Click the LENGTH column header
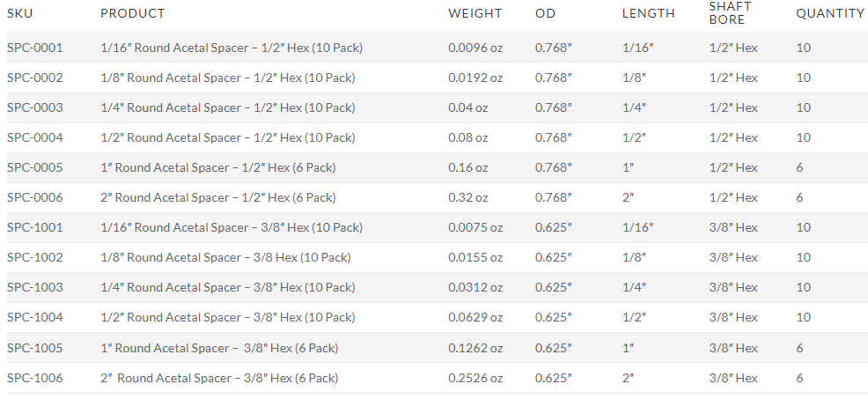This screenshot has width=868, height=399. coord(648,13)
